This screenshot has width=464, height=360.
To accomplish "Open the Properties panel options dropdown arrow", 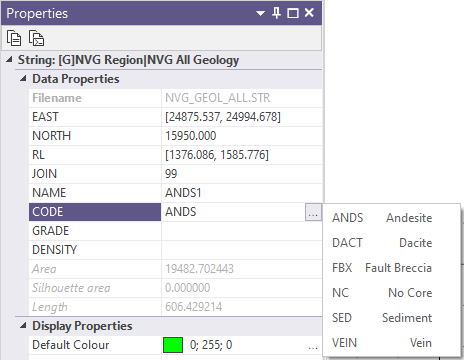I will click(x=260, y=13).
